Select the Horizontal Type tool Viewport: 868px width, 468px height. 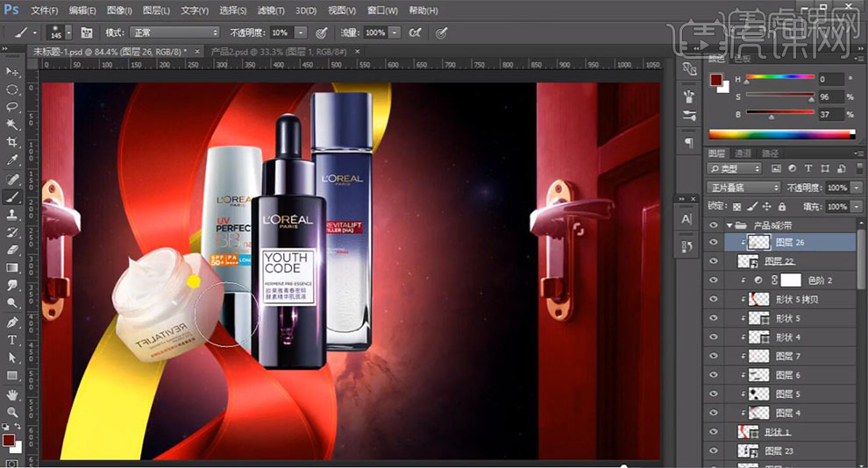11,340
